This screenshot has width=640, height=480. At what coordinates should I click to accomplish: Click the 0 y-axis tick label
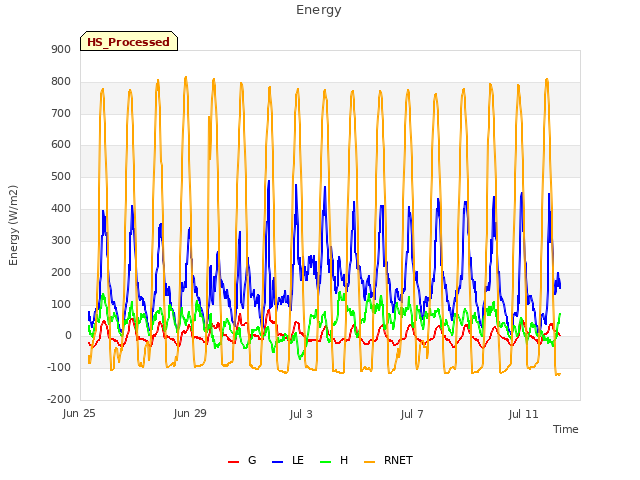(x=68, y=336)
